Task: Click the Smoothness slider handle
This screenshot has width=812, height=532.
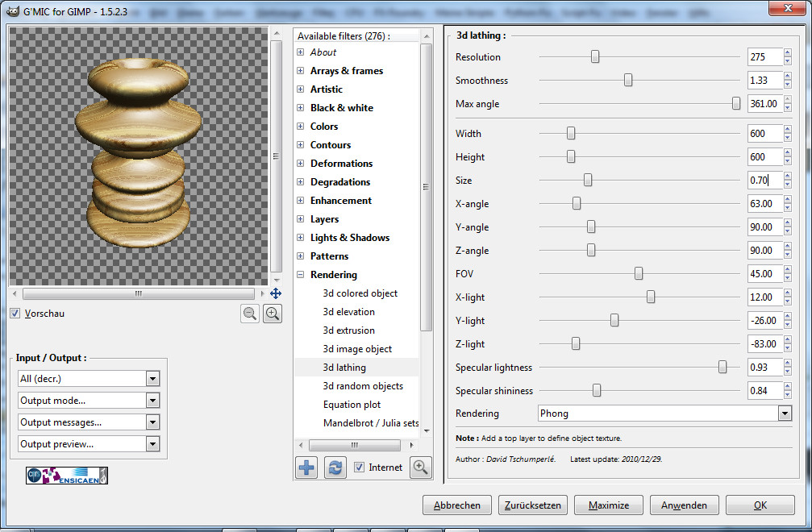Action: pyautogui.click(x=628, y=80)
